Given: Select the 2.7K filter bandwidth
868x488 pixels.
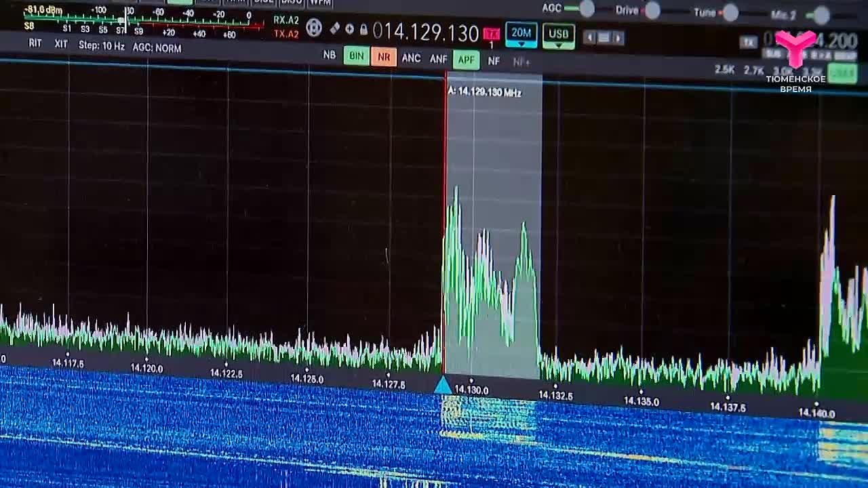Looking at the screenshot, I should pyautogui.click(x=753, y=70).
